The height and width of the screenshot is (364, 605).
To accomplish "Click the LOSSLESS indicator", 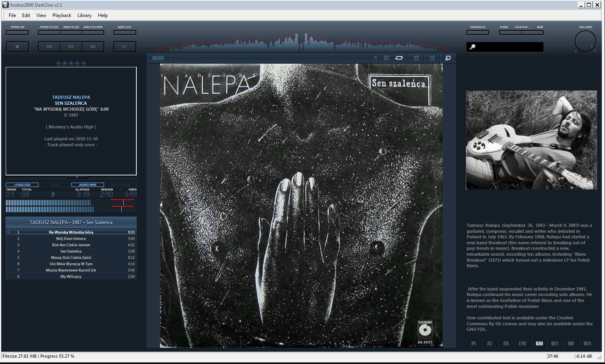I will [x=22, y=185].
